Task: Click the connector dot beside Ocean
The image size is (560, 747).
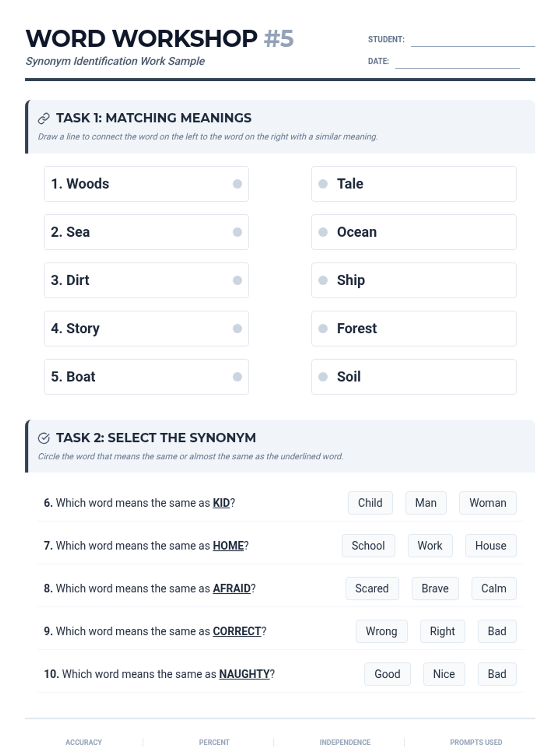Action: click(323, 232)
